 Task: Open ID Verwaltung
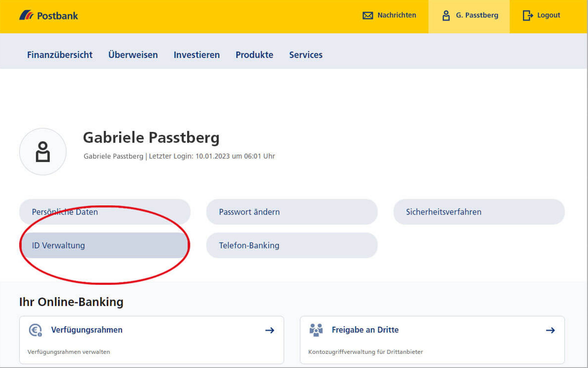(x=105, y=245)
